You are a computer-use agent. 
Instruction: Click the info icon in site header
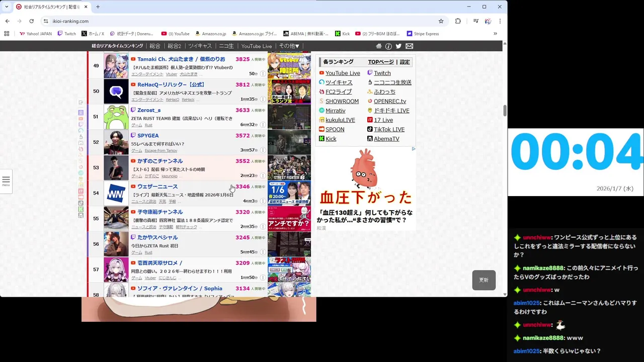click(388, 46)
